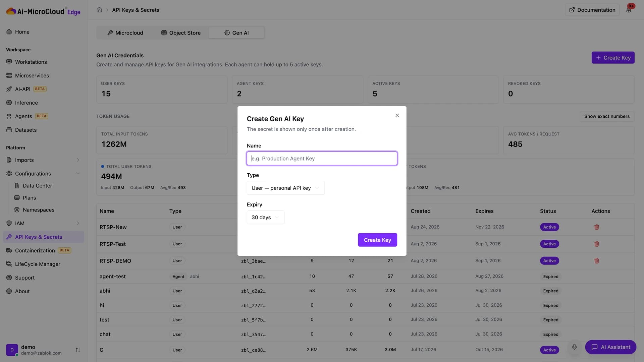Viewport: 644px width, 362px height.
Task: Click the TOTAL INPUT TOKENS 1262M card
Action: [162, 140]
